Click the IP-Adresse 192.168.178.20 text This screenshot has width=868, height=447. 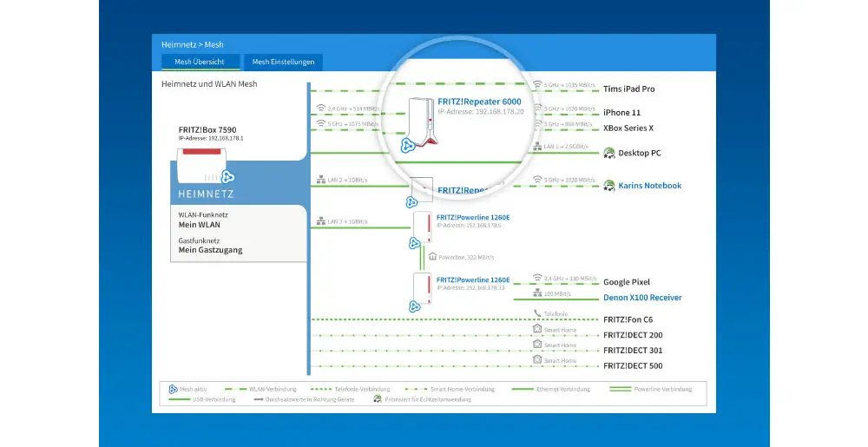coord(481,112)
